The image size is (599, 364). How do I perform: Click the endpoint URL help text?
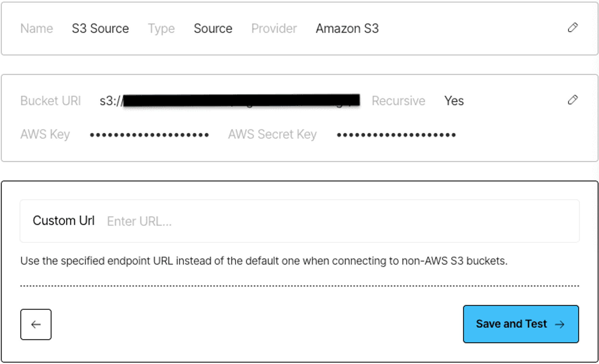pyautogui.click(x=264, y=261)
